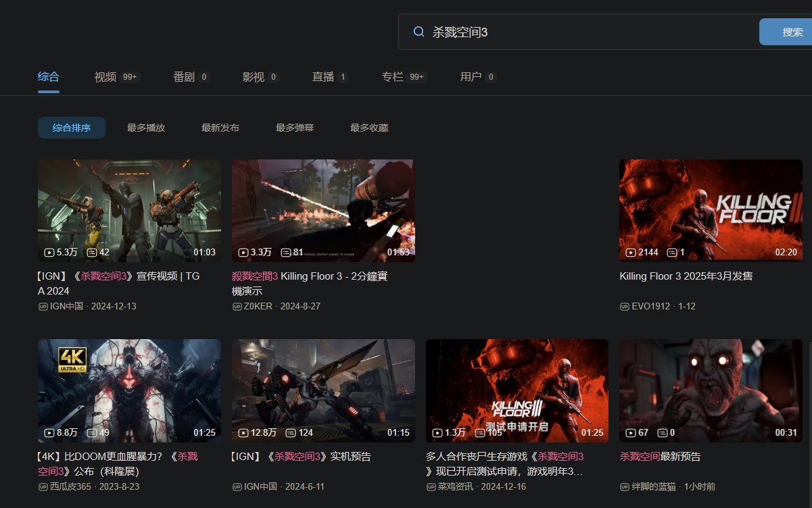Click the 搜索 search button
The width and height of the screenshot is (812, 508).
[x=786, y=32]
